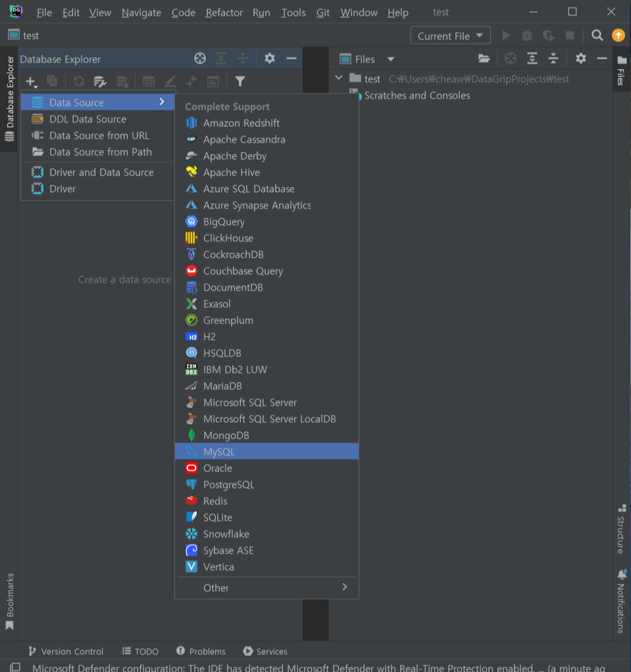Image resolution: width=631 pixels, height=672 pixels.
Task: Open Database Explorer settings gear
Action: click(x=269, y=59)
